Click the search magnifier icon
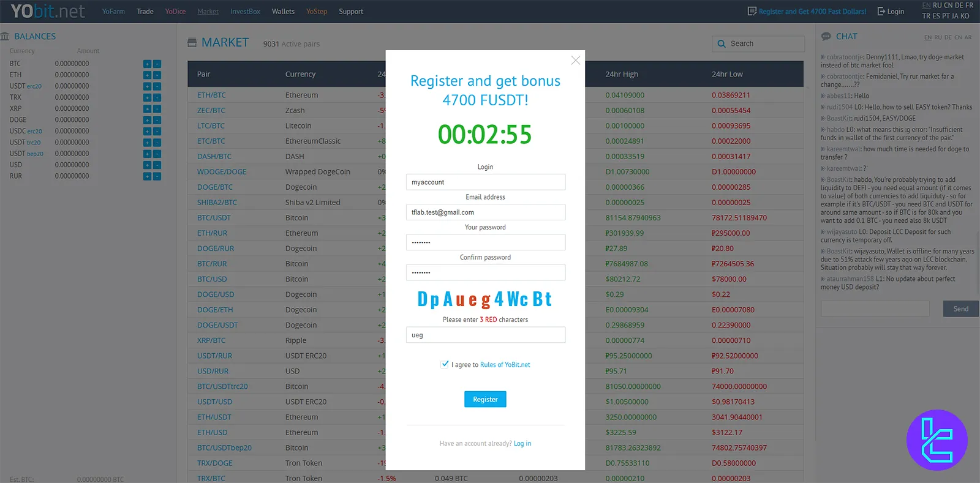The height and width of the screenshot is (483, 980). pyautogui.click(x=722, y=43)
